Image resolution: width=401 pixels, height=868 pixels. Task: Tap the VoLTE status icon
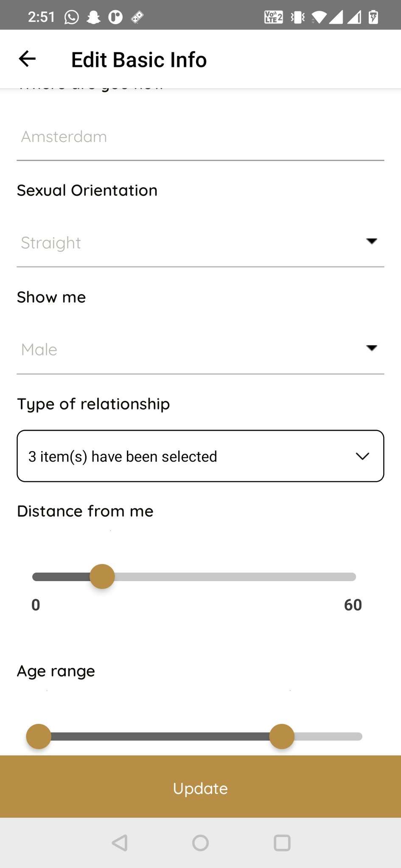(273, 17)
